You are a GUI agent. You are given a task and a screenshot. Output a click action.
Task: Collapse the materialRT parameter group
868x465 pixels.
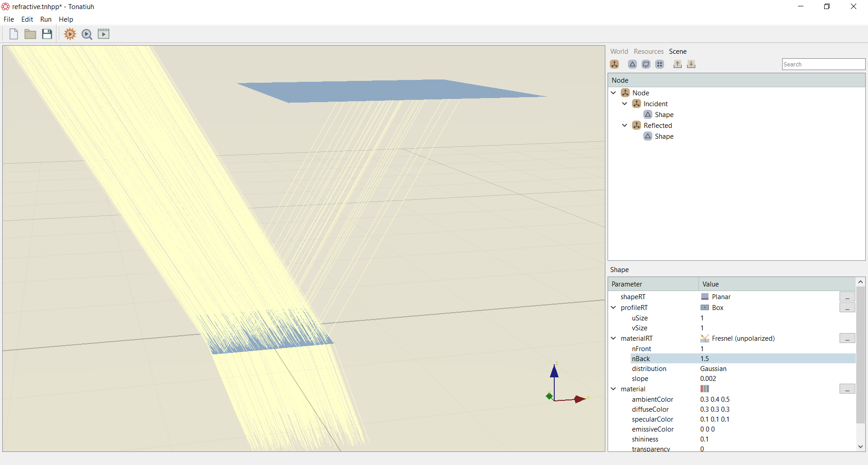613,338
